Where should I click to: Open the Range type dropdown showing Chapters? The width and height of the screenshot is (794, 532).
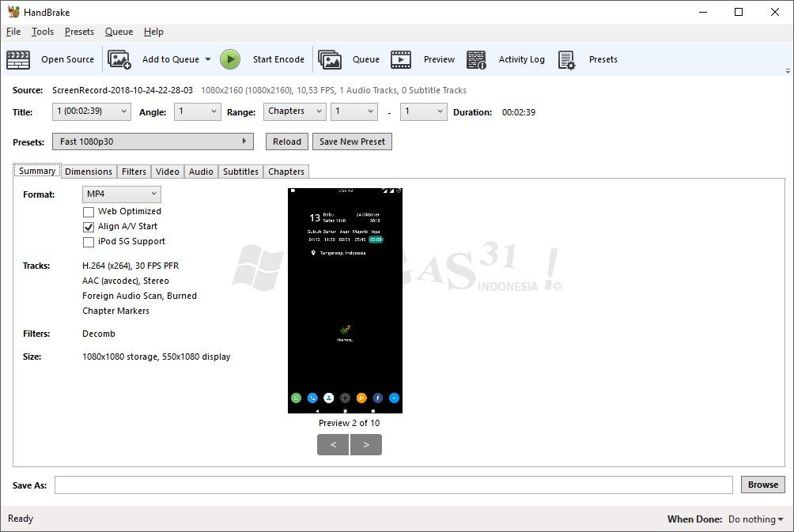(x=295, y=111)
